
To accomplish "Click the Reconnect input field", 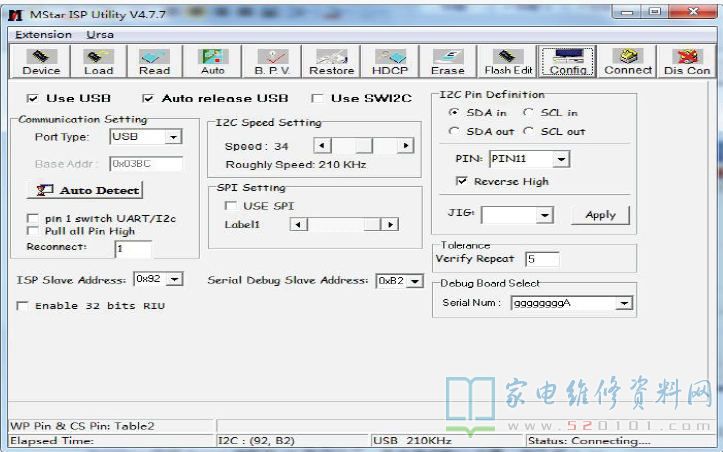I will (x=133, y=249).
